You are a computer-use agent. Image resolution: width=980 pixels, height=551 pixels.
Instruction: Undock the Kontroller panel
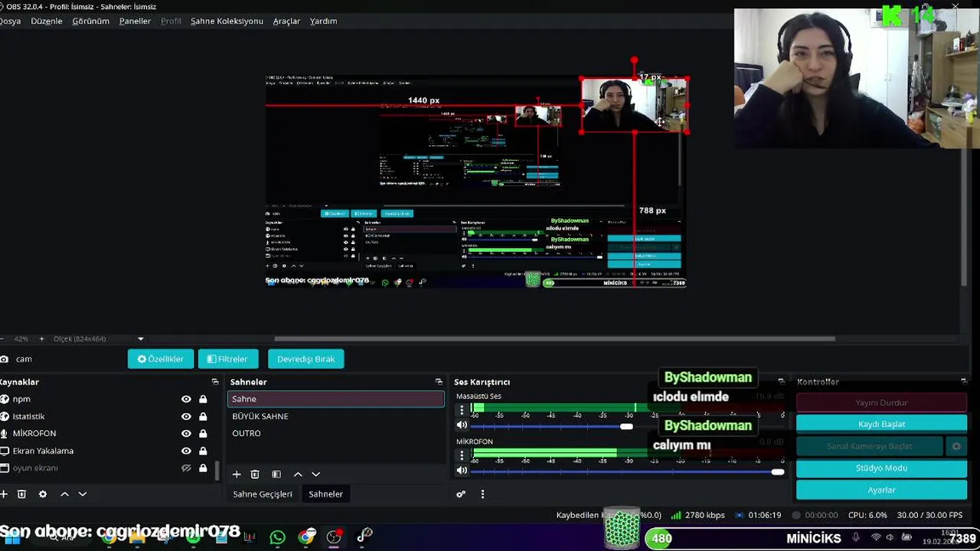tap(963, 382)
